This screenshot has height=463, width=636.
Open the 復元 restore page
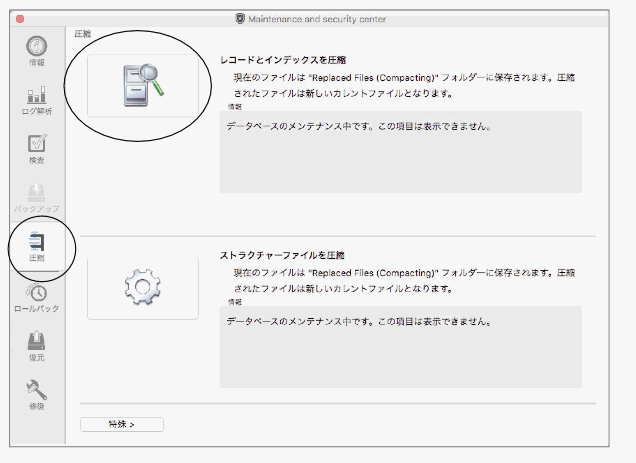[37, 345]
